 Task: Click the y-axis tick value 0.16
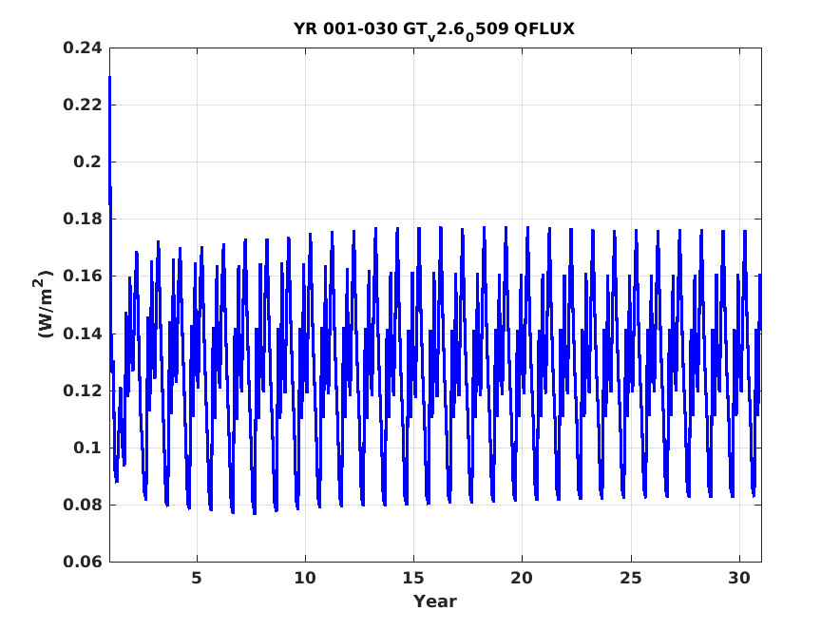tap(83, 277)
